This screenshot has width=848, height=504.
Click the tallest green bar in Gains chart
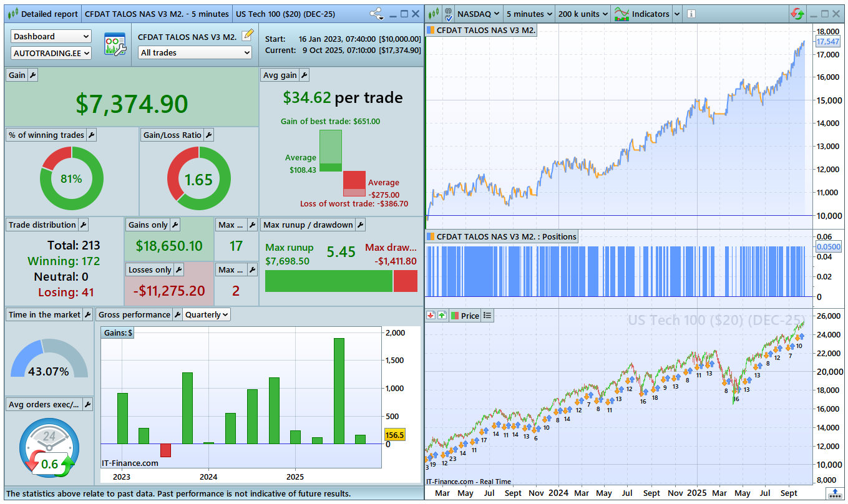click(339, 390)
